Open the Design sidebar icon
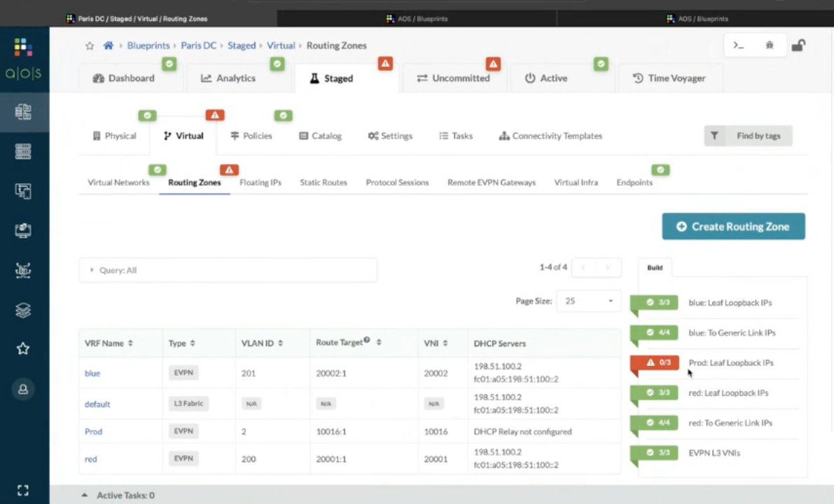The height and width of the screenshot is (504, 834). coord(23,191)
